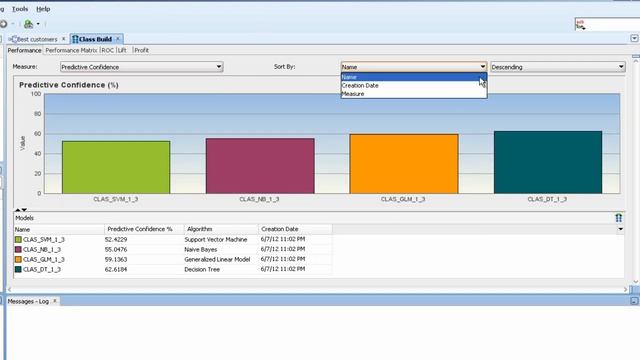This screenshot has width=640, height=360.
Task: Open the Models table column menu arrow
Action: pos(620,229)
